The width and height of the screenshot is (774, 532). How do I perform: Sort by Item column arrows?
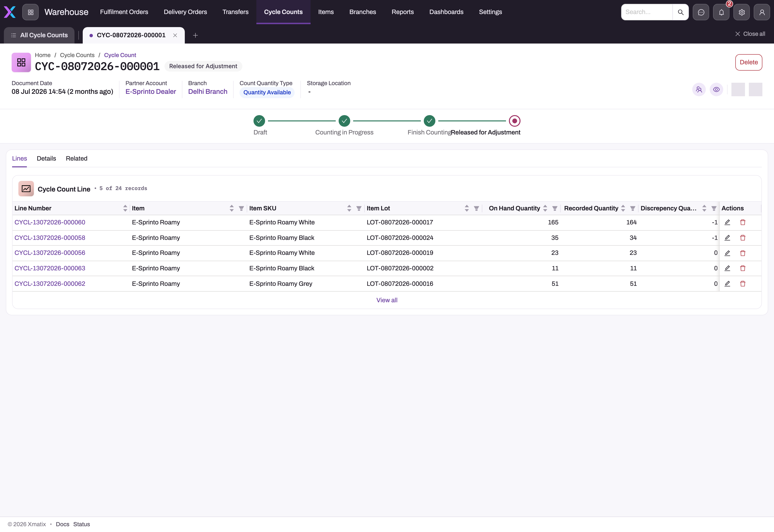tap(231, 208)
